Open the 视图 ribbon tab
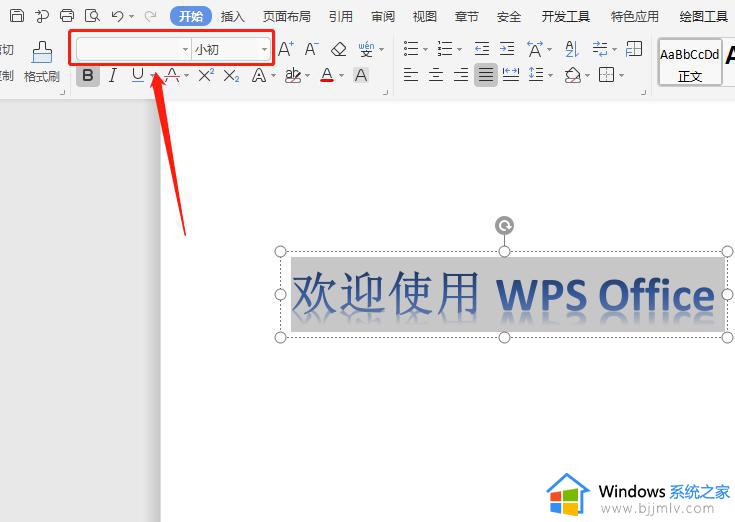The width and height of the screenshot is (735, 522). click(x=425, y=17)
